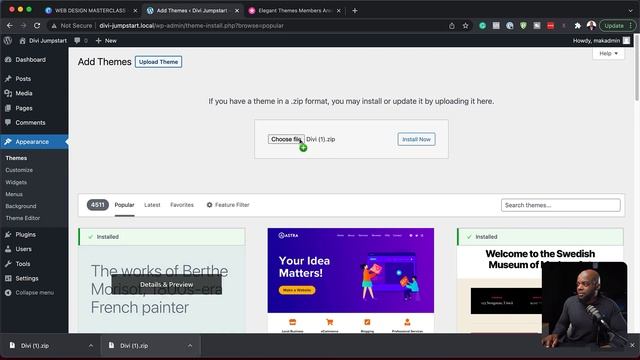This screenshot has width=640, height=360.
Task: Switch to the WEB DESIGN MASTERCLASS tab
Action: tap(90, 11)
